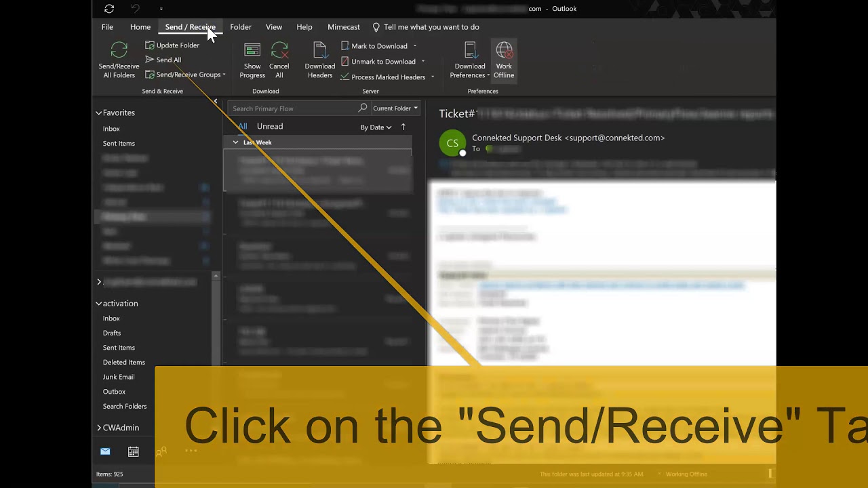Open the Search Folders item
The height and width of the screenshot is (488, 868).
125,407
